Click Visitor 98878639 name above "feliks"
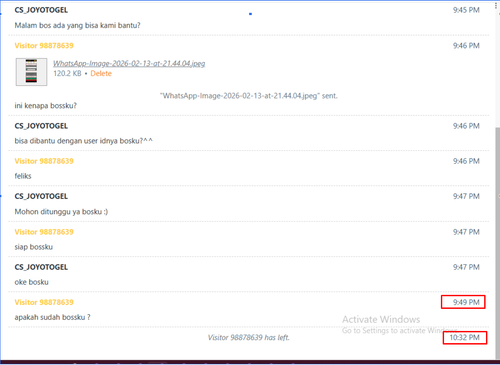The height and width of the screenshot is (365, 500). click(44, 161)
